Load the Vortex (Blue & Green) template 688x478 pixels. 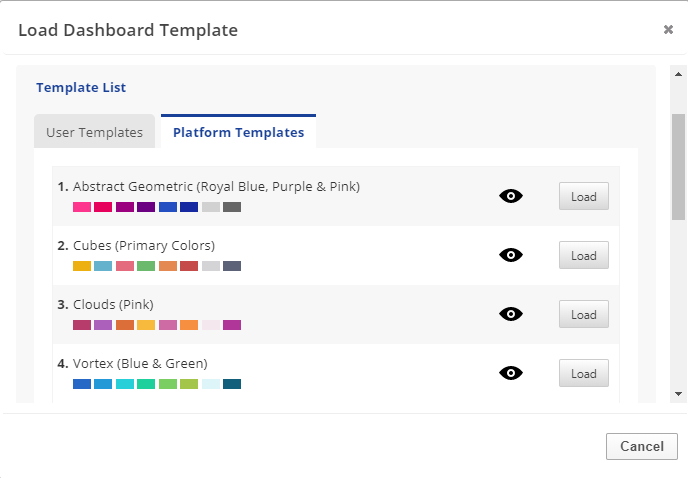(x=583, y=374)
